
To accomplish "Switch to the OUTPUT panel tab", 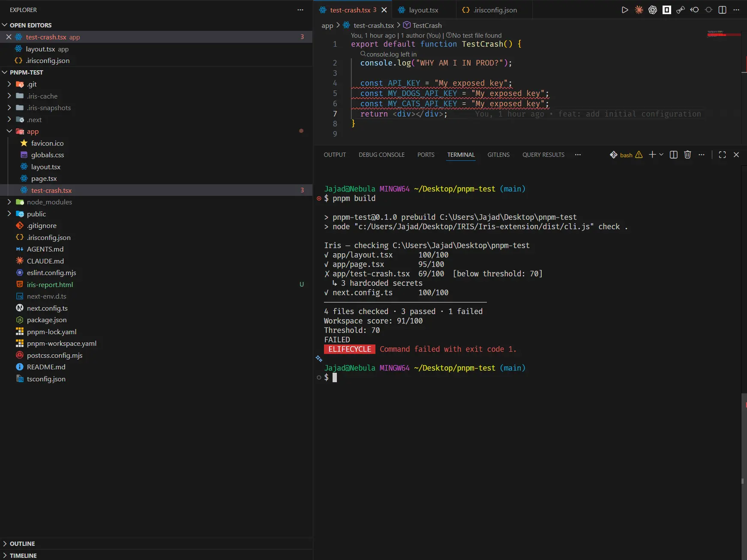I will tap(335, 155).
